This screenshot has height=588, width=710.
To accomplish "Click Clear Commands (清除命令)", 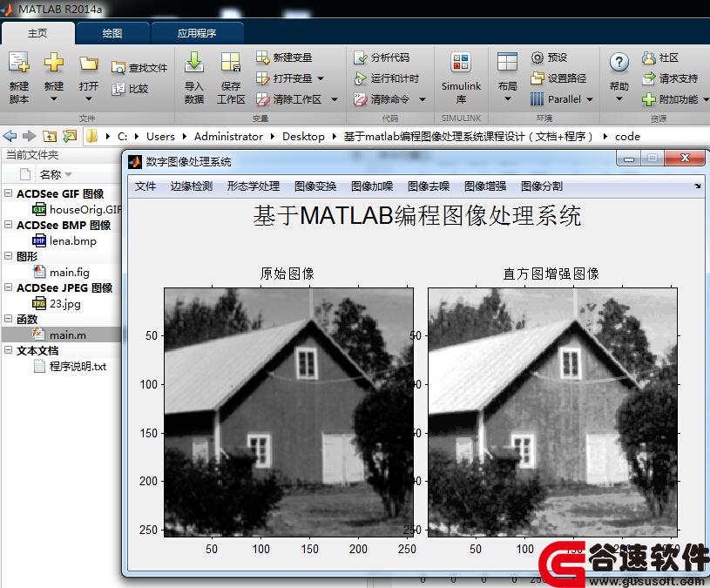I will (x=382, y=99).
